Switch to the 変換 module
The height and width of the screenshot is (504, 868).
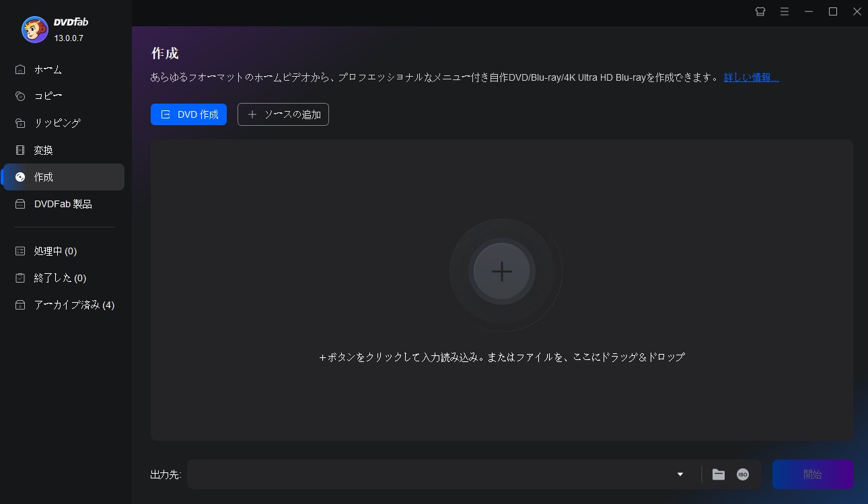click(64, 150)
